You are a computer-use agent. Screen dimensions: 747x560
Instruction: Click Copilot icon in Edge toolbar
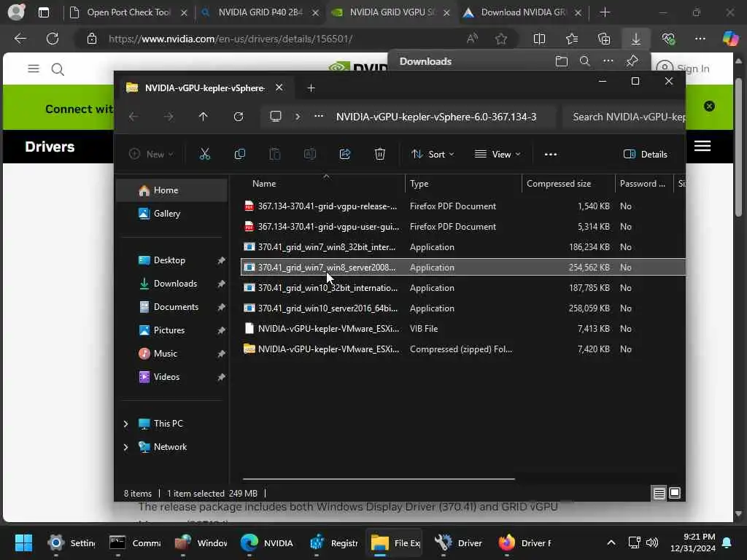(730, 39)
